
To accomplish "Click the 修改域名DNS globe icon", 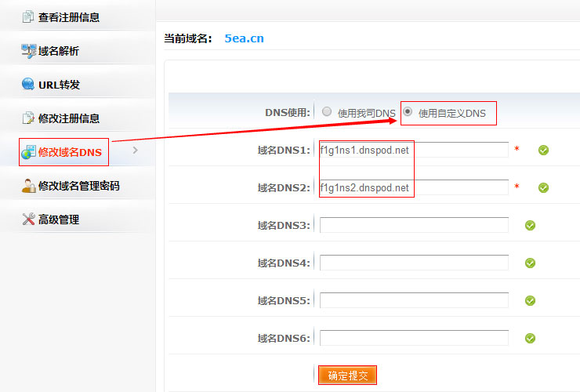I will click(x=28, y=152).
